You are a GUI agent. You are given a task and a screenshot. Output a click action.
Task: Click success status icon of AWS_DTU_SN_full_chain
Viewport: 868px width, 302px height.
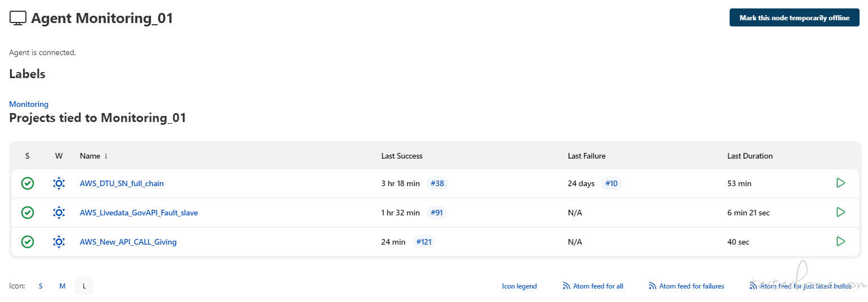click(28, 183)
